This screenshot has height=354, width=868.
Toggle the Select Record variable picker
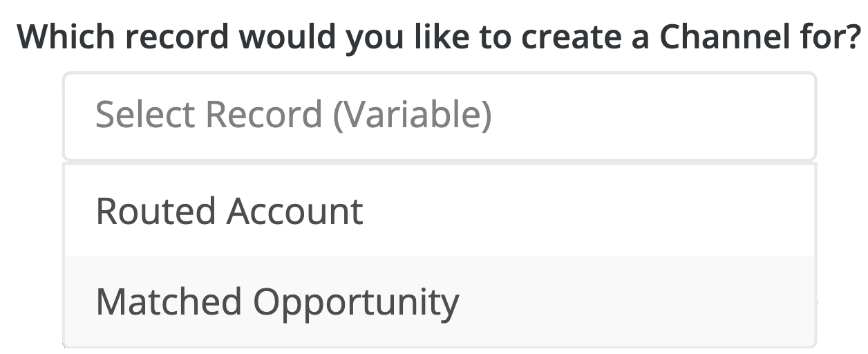point(440,116)
